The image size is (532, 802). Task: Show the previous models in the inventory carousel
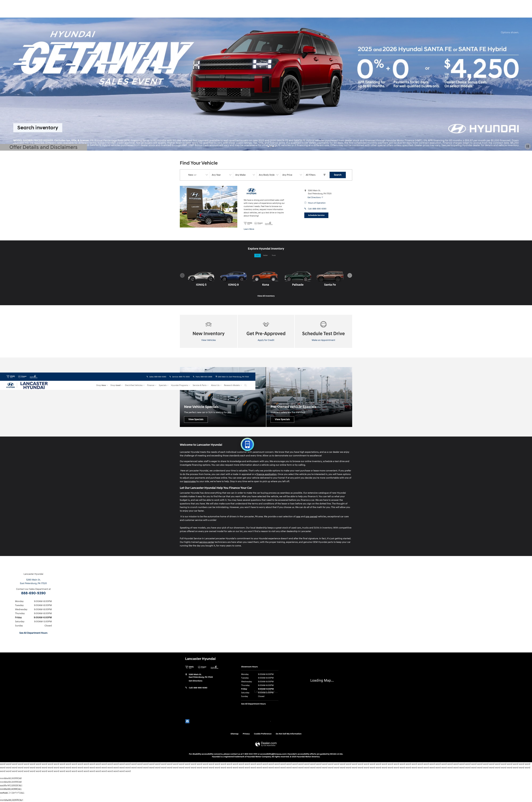(182, 275)
